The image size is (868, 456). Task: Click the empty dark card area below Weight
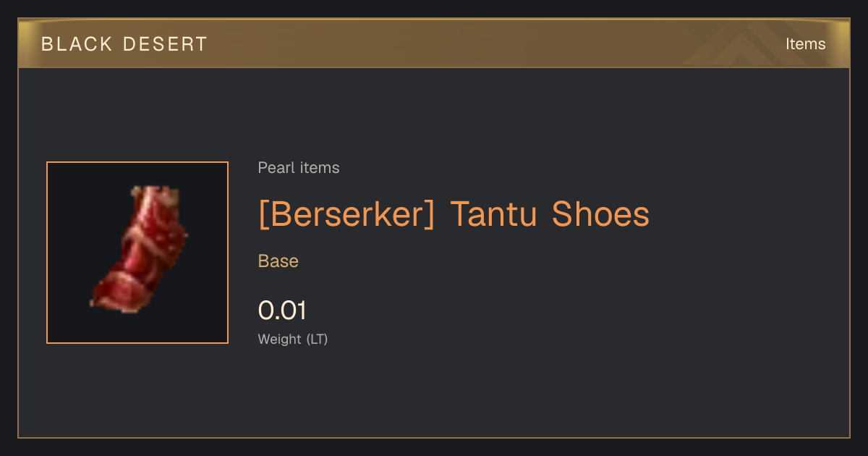click(434, 394)
